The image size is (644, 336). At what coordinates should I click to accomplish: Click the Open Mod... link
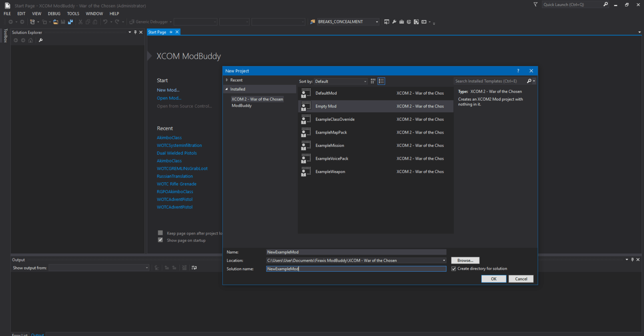169,98
